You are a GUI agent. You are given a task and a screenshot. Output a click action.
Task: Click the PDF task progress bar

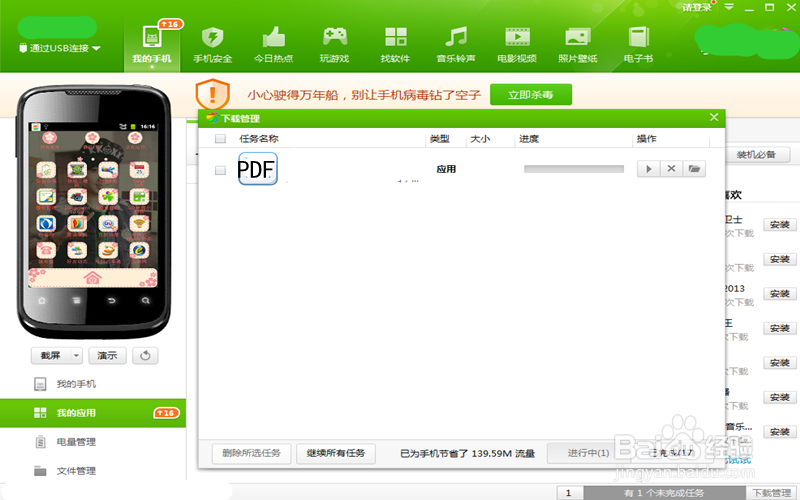tap(574, 169)
